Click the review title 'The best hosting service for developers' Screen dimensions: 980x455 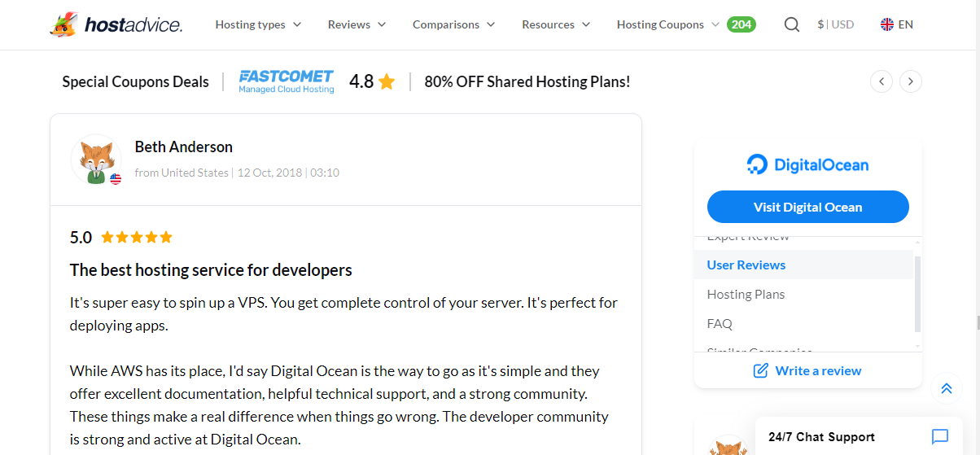click(211, 270)
